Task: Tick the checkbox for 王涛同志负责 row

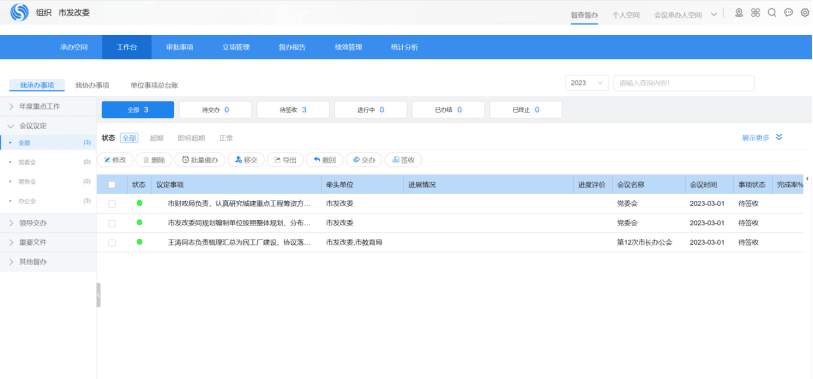Action: 112,243
